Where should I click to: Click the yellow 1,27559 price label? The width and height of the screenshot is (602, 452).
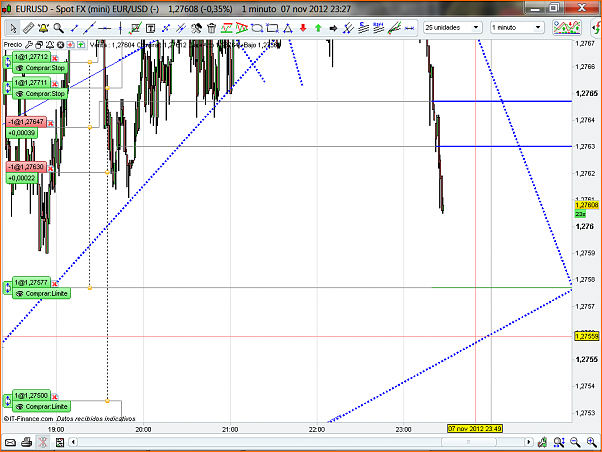pyautogui.click(x=587, y=336)
